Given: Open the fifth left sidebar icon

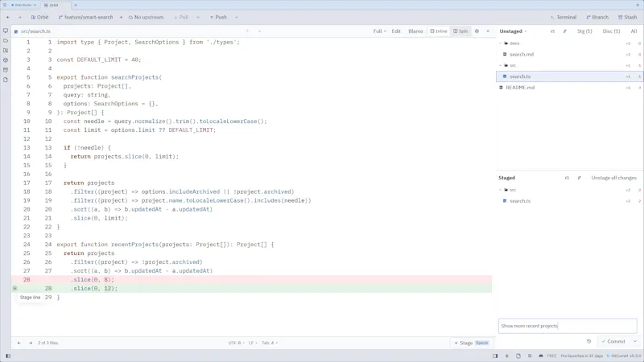Looking at the screenshot, I should coord(6,70).
